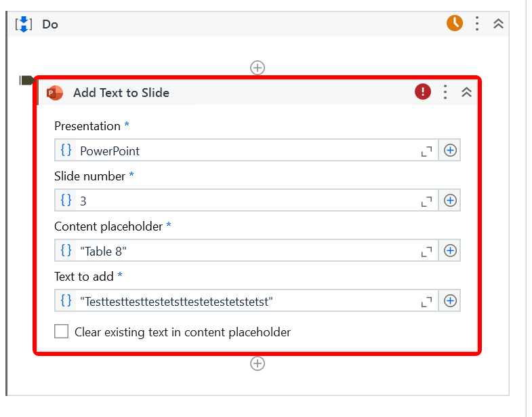
Task: Expand the Presentation field editor
Action: coord(426,151)
